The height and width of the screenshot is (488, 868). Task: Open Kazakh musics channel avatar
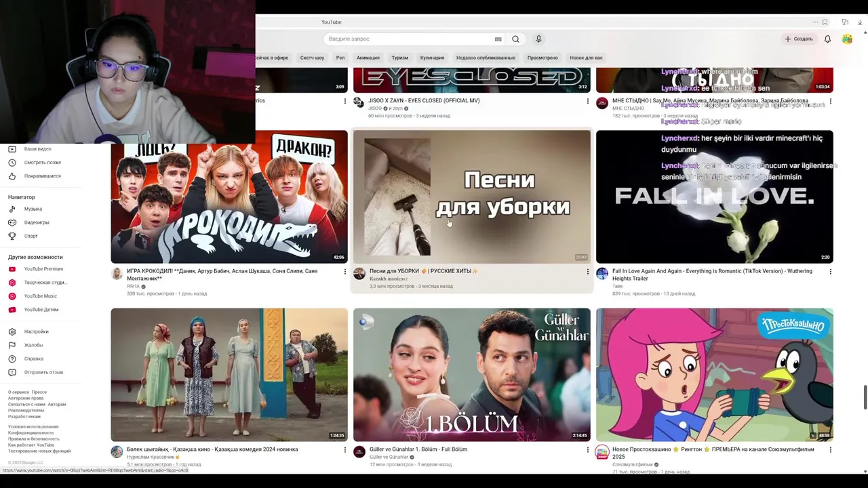click(x=359, y=274)
